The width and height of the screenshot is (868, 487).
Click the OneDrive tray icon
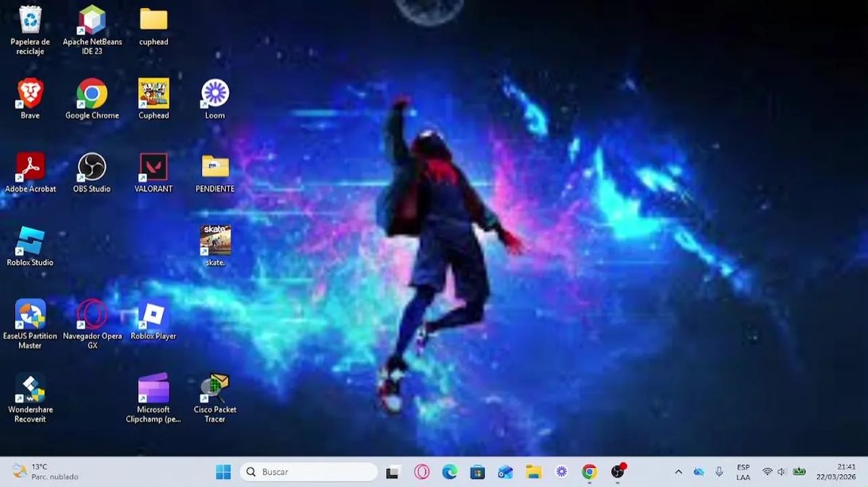click(699, 472)
